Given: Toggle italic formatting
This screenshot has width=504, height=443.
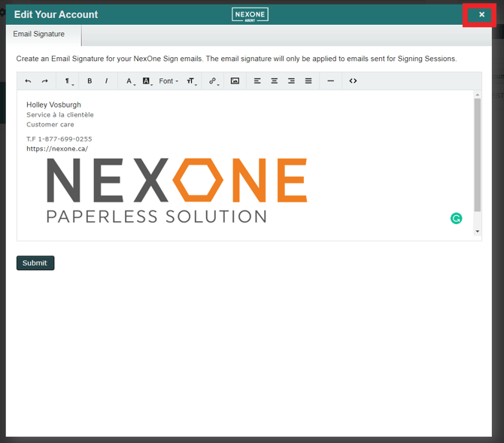Looking at the screenshot, I should tap(106, 81).
